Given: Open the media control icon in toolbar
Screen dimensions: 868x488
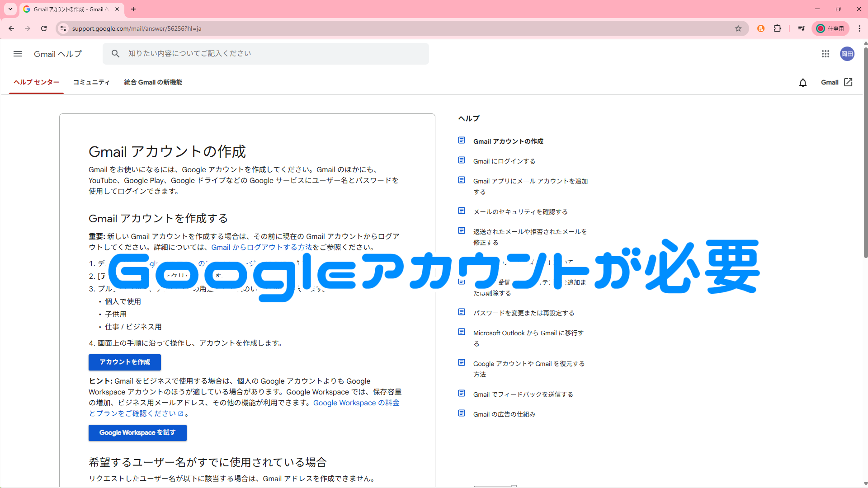Looking at the screenshot, I should coord(802,28).
